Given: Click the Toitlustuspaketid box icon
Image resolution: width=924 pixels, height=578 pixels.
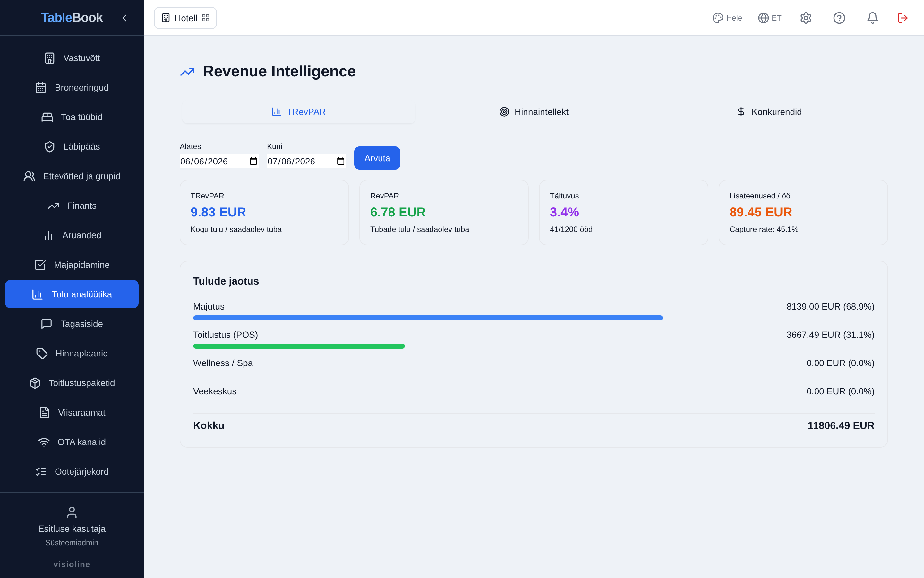Looking at the screenshot, I should (35, 383).
